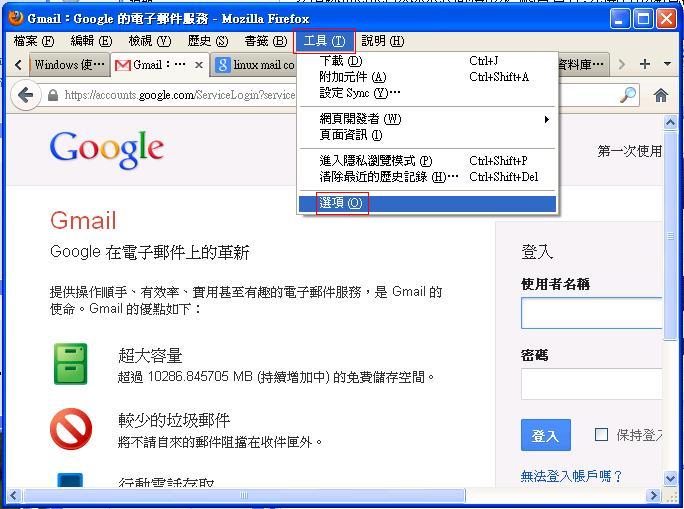Open the list all tabs dropdown arrow

pyautogui.click(x=667, y=64)
